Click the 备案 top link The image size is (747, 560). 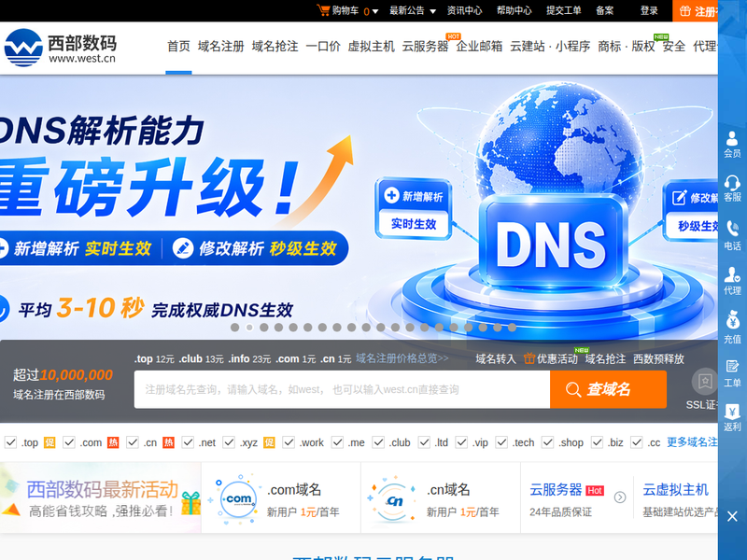click(605, 10)
